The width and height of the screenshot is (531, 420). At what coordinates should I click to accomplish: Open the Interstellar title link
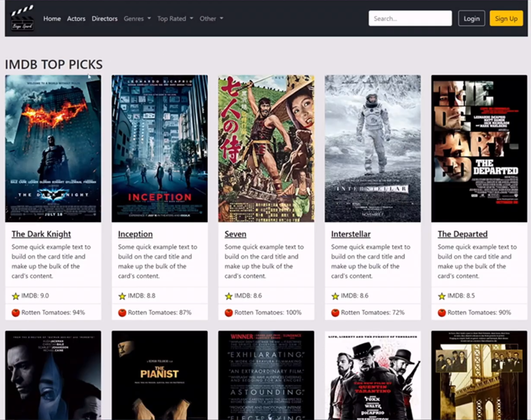[351, 234]
